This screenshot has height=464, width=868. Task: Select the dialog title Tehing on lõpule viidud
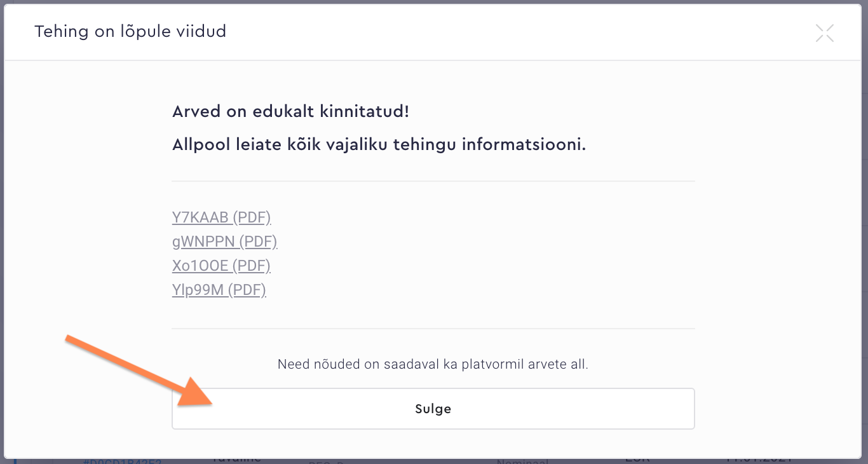[130, 31]
